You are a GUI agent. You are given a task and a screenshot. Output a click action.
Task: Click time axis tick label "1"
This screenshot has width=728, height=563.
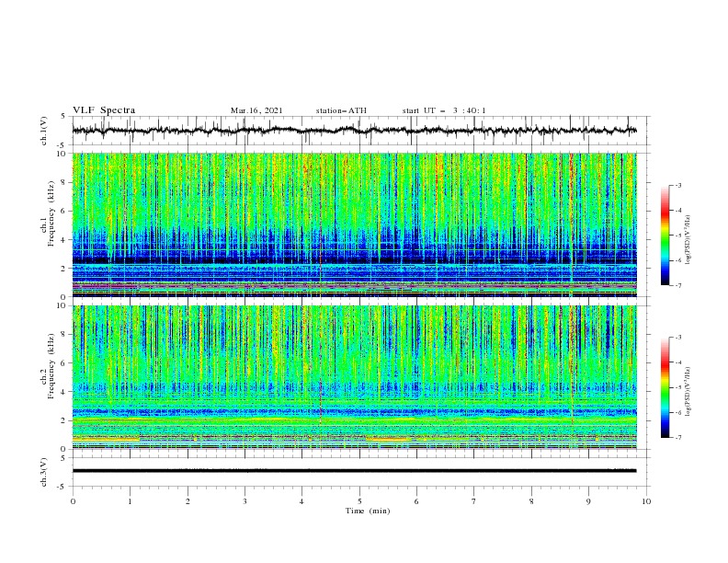point(130,501)
